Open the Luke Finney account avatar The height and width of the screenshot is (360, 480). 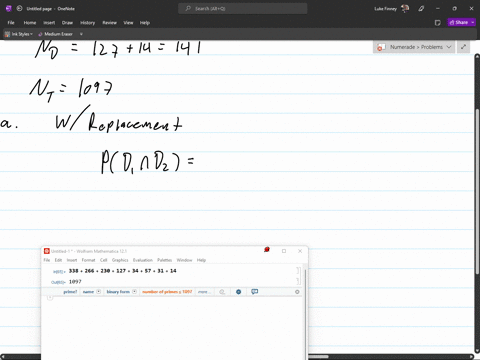click(405, 9)
